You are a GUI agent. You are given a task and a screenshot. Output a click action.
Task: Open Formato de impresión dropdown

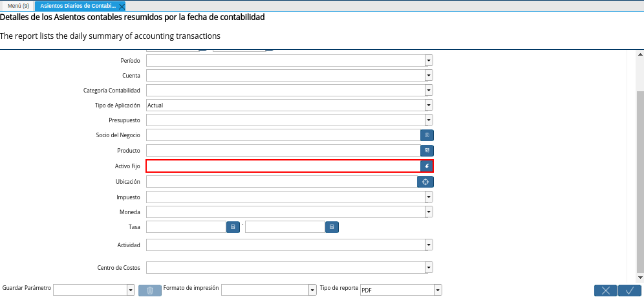[x=312, y=290]
